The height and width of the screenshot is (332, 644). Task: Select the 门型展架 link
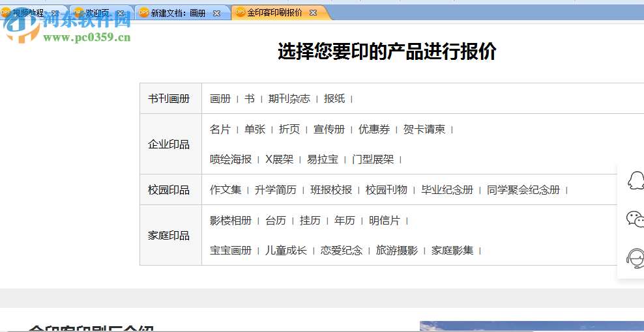(373, 159)
